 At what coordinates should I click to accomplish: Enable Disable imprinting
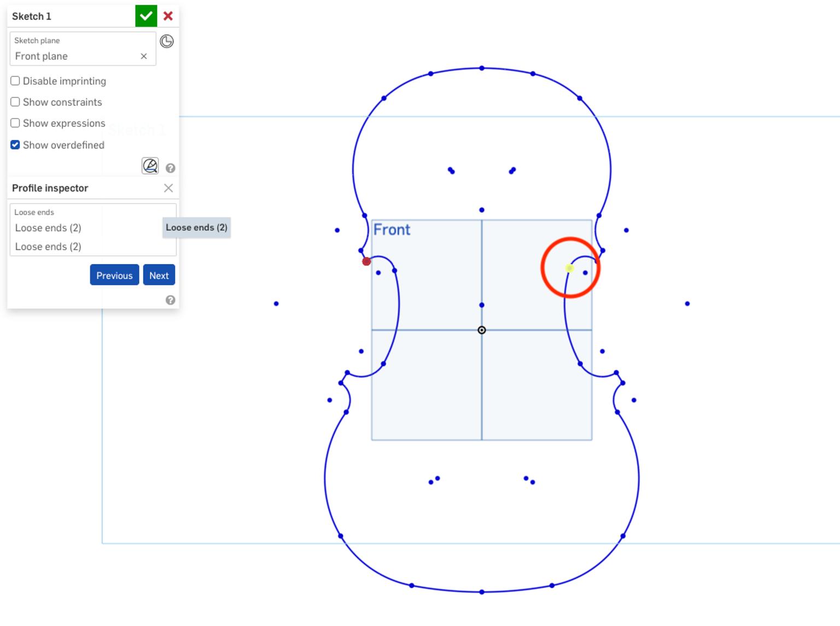pos(15,80)
